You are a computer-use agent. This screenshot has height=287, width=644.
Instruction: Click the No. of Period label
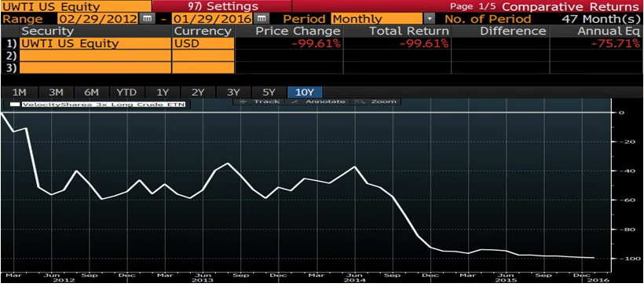point(488,19)
